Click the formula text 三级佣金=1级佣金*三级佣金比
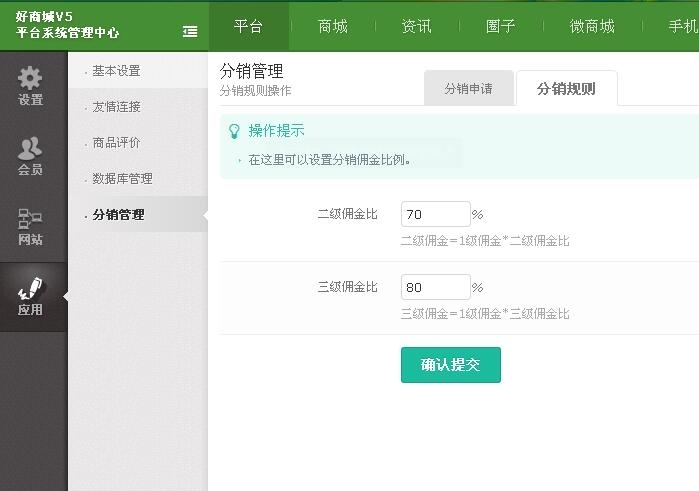This screenshot has width=699, height=491. (485, 314)
